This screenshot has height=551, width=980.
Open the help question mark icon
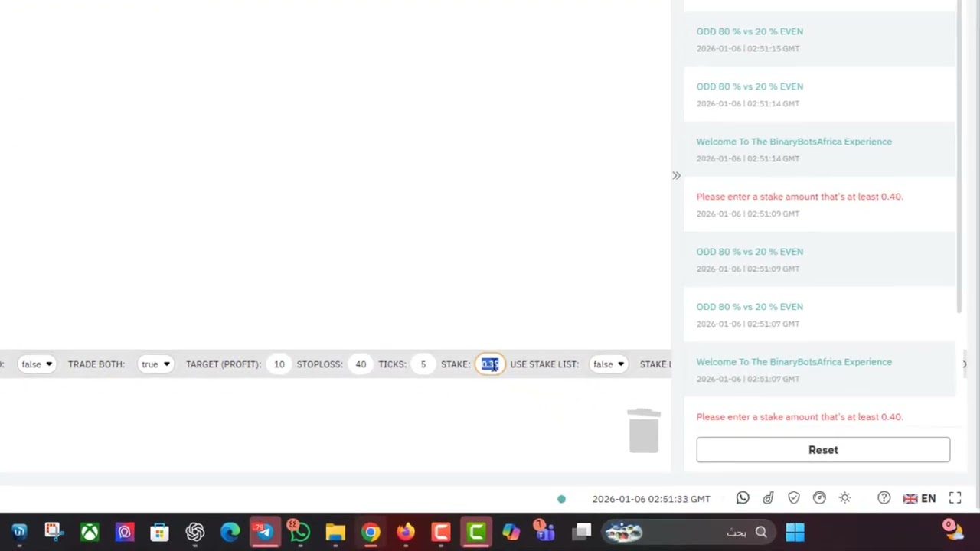[884, 498]
